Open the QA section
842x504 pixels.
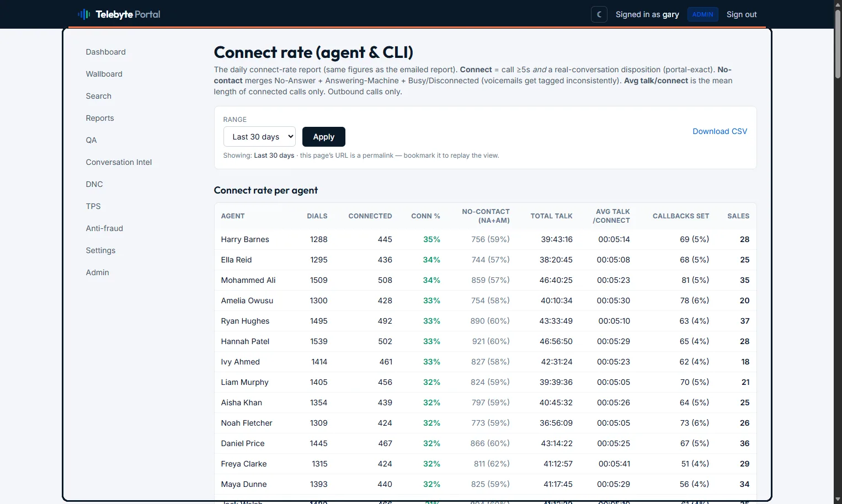click(92, 140)
